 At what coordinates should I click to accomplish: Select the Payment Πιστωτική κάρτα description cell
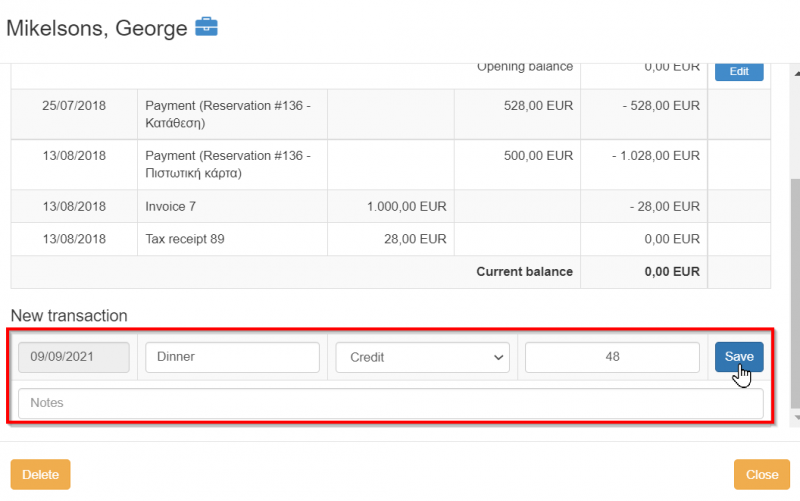coord(228,165)
